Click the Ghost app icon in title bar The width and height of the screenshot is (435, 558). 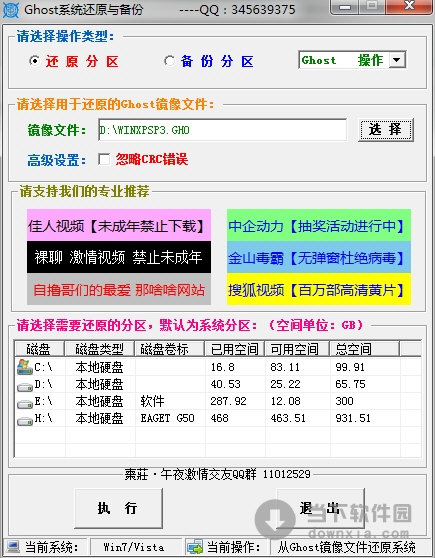(x=10, y=10)
